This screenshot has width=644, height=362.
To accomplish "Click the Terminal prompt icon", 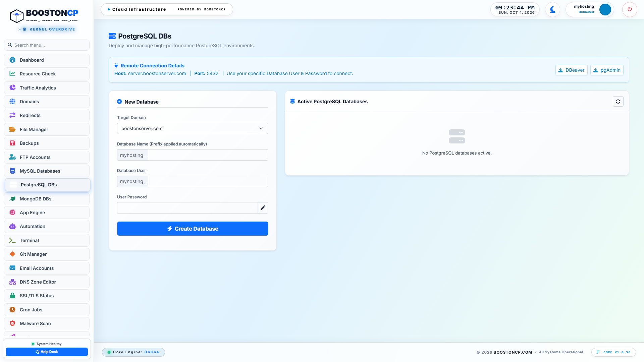I will tap(12, 240).
